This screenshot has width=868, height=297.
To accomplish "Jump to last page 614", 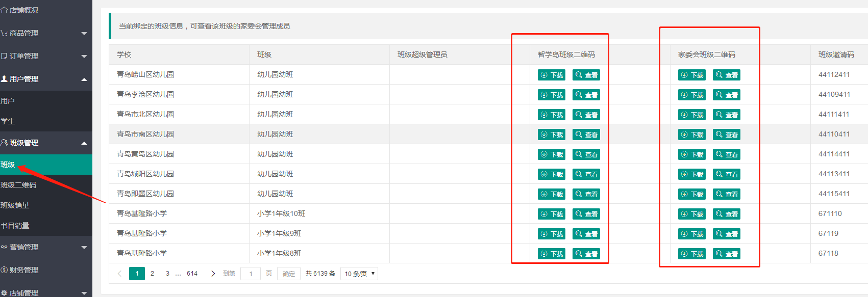I will pos(192,274).
